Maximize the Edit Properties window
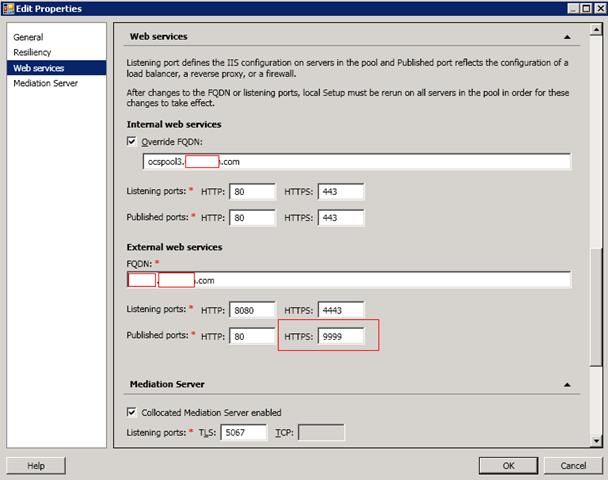The image size is (608, 480). 587,8
